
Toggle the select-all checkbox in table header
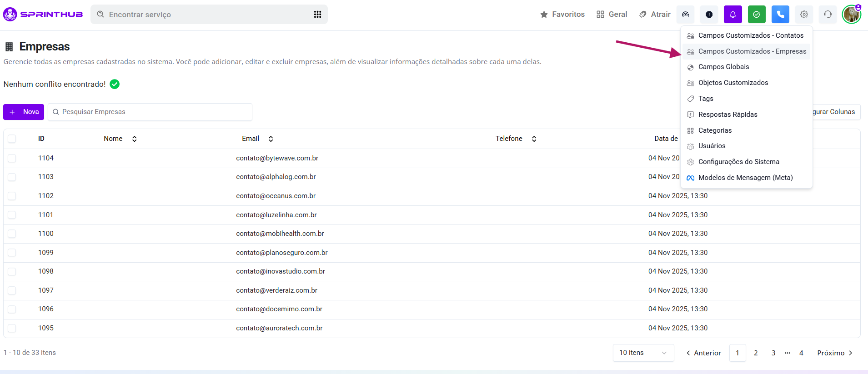[12, 139]
